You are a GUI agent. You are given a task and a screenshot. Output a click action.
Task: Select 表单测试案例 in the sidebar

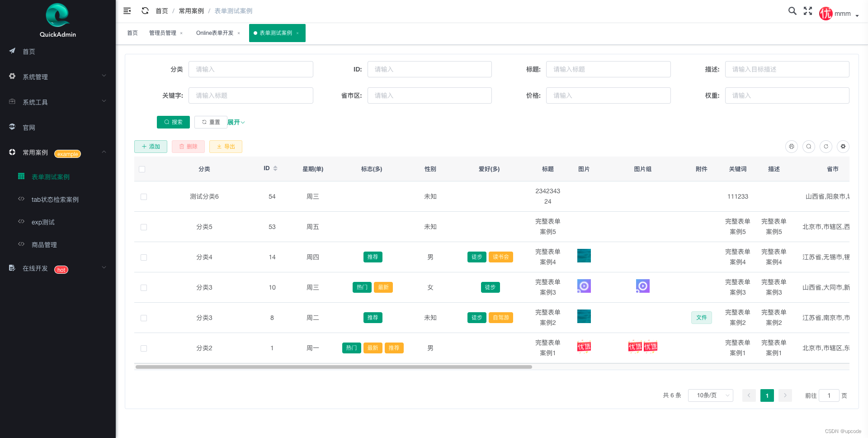coord(58,177)
